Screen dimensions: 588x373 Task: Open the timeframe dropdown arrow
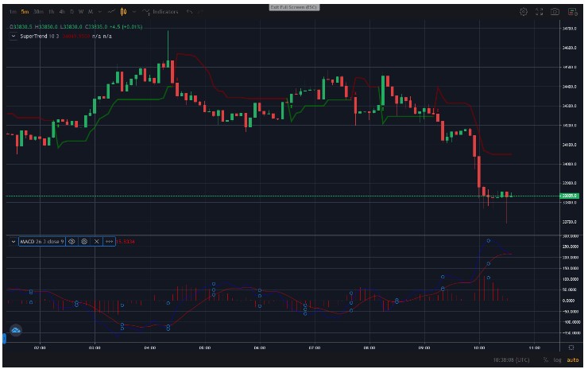pos(100,12)
